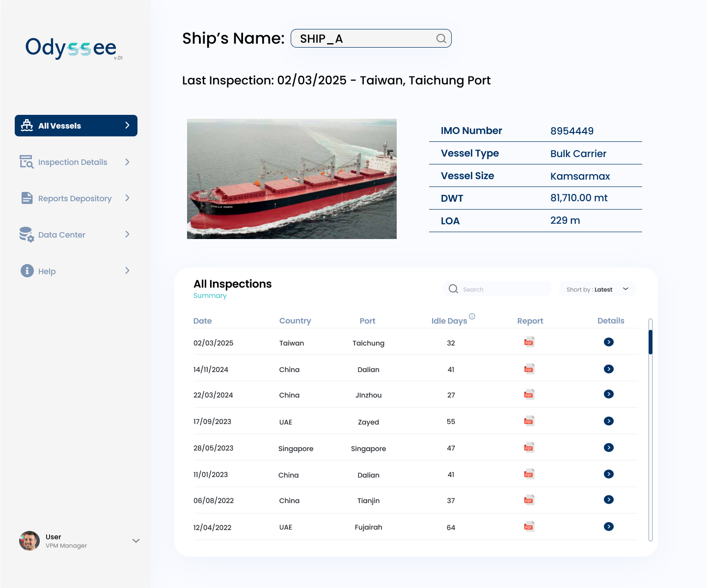This screenshot has width=707, height=588.
Task: Click the Country column header
Action: (295, 321)
